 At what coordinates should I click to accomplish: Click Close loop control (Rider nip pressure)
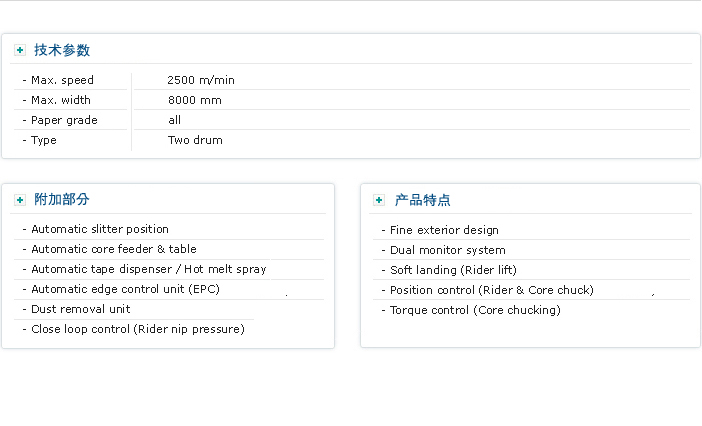(138, 329)
